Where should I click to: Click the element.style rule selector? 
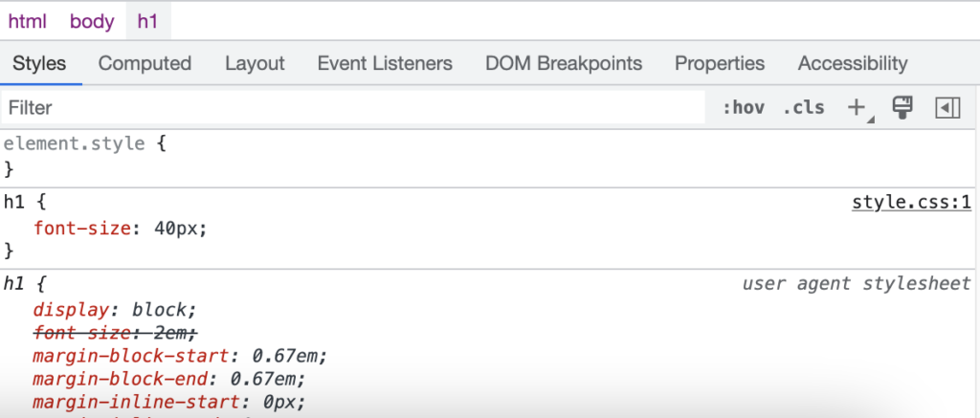pos(75,143)
